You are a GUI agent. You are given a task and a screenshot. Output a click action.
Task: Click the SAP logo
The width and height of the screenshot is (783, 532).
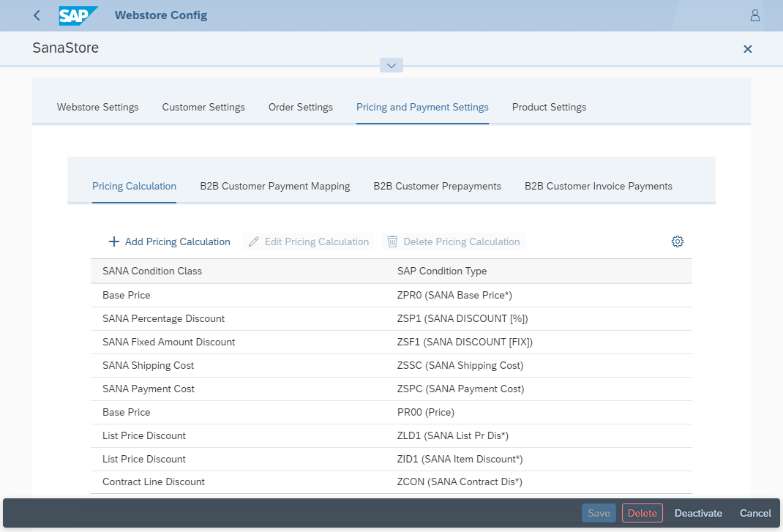coord(78,15)
